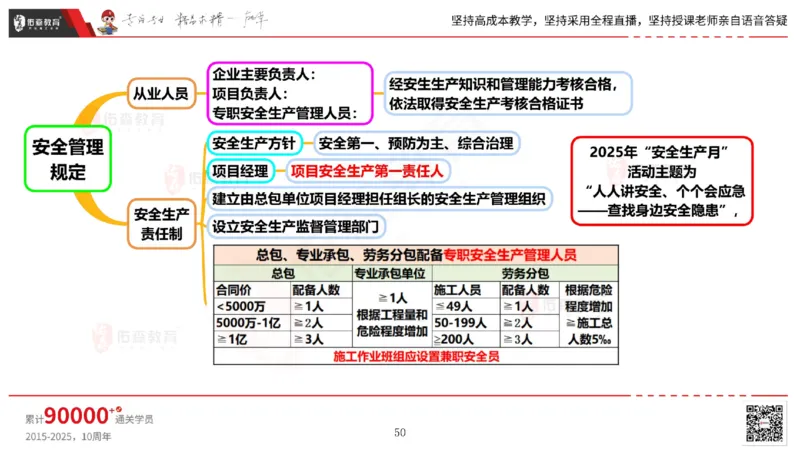Click ≥1人 in the <5000万 row
Screen dimensions: 800x450
321,306
